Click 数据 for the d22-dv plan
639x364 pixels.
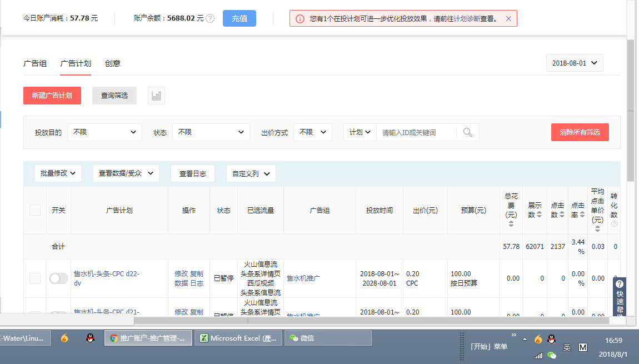[x=181, y=283]
